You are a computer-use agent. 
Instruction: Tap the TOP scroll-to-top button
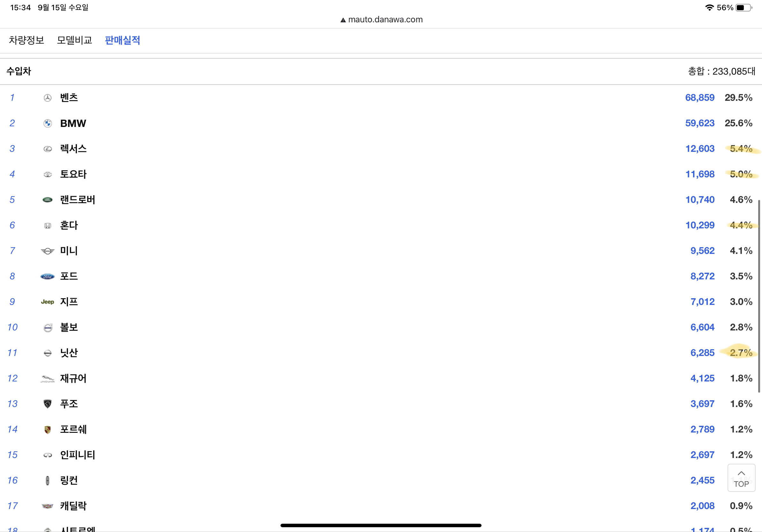[x=741, y=477]
